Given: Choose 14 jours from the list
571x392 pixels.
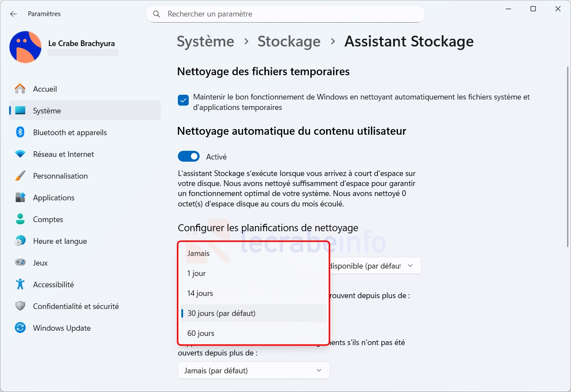Looking at the screenshot, I should pos(200,293).
